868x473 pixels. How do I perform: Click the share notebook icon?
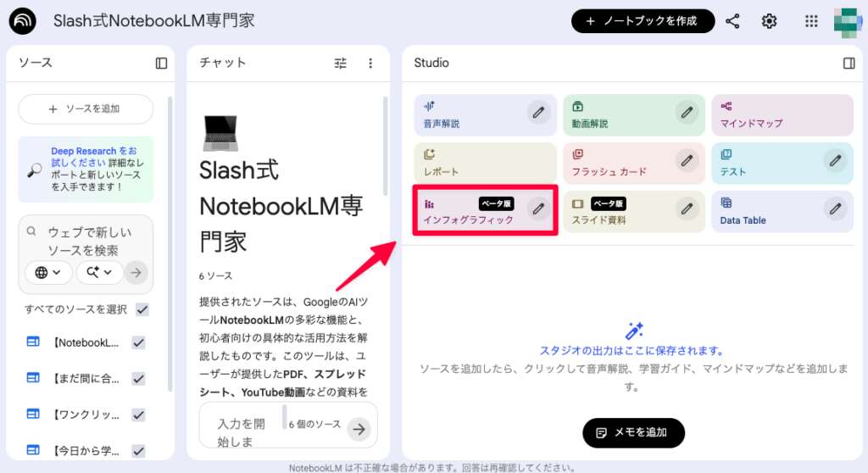[732, 21]
